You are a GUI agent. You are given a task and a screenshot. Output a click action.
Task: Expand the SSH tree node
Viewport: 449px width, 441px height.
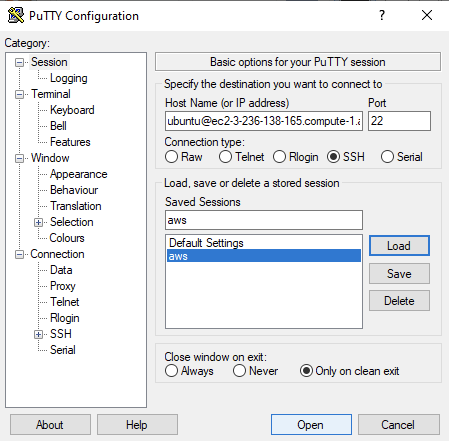coord(38,334)
